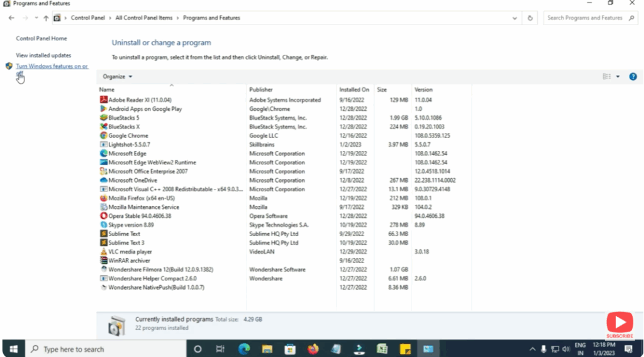Open Excel from the taskbar
The image size is (644, 357).
[382, 349]
